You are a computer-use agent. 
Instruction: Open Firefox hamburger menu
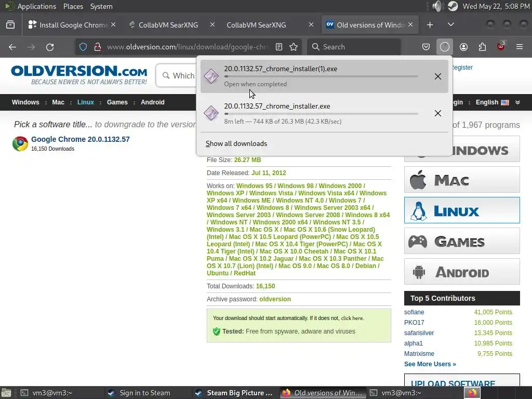pos(520,47)
